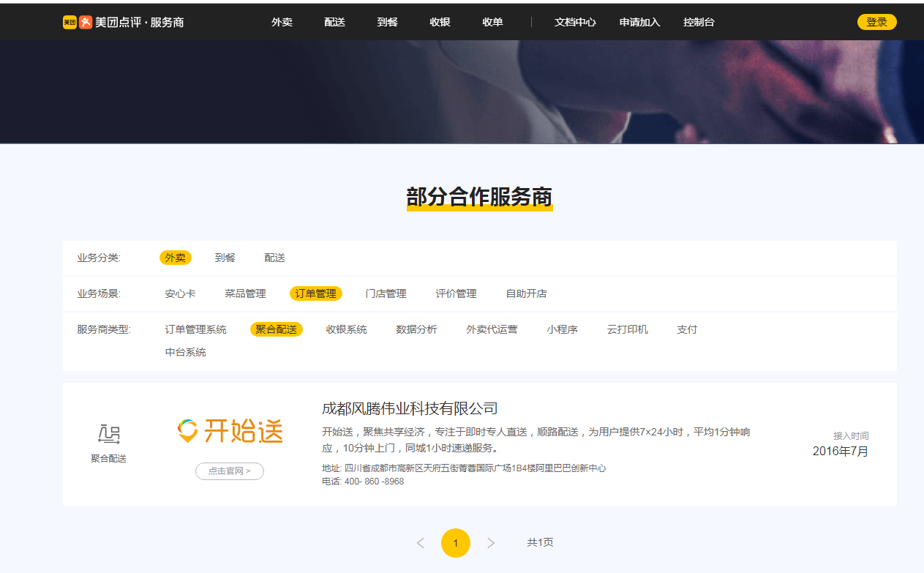The height and width of the screenshot is (573, 924).
Task: Open the 文档中心 menu item
Action: (576, 22)
